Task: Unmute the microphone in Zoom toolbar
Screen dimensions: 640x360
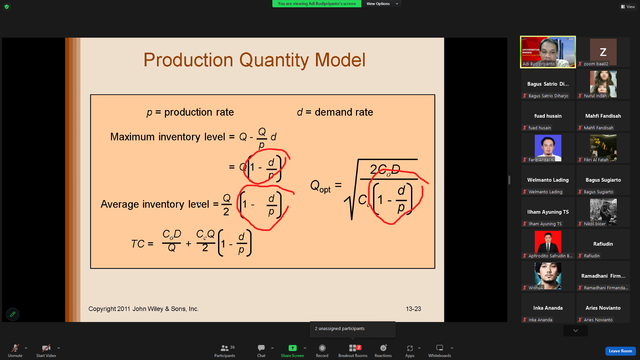Action: click(x=15, y=350)
